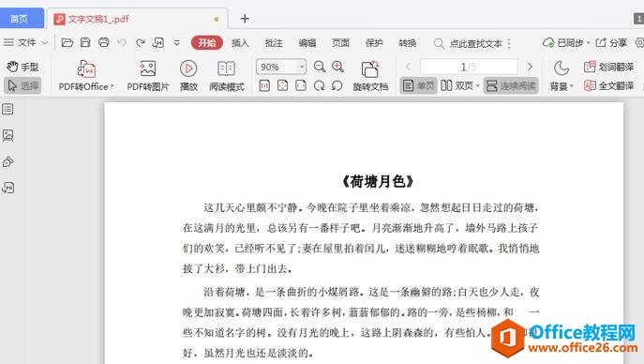Open the 已同步 sync status dropdown

pos(566,43)
